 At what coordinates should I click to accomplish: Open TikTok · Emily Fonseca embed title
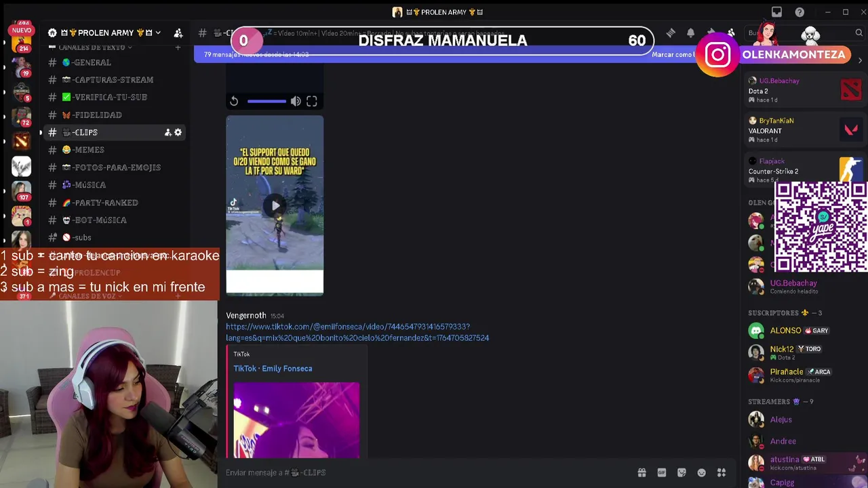[273, 369]
